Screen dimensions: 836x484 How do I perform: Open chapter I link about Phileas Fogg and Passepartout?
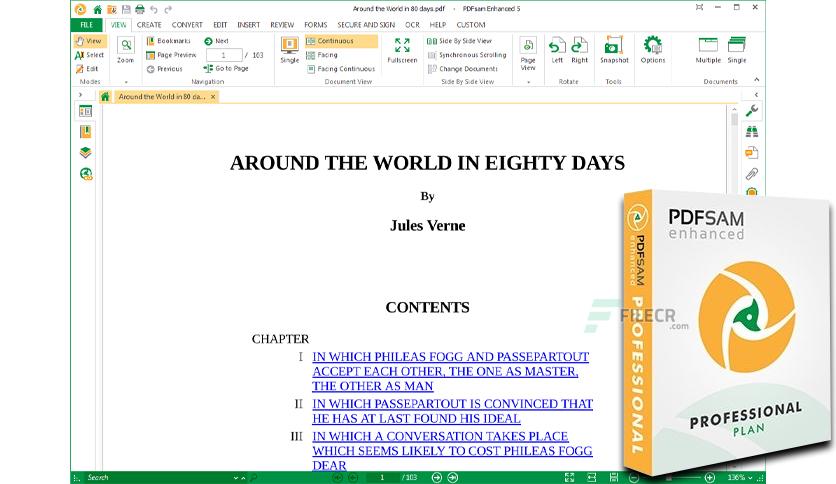[451, 371]
